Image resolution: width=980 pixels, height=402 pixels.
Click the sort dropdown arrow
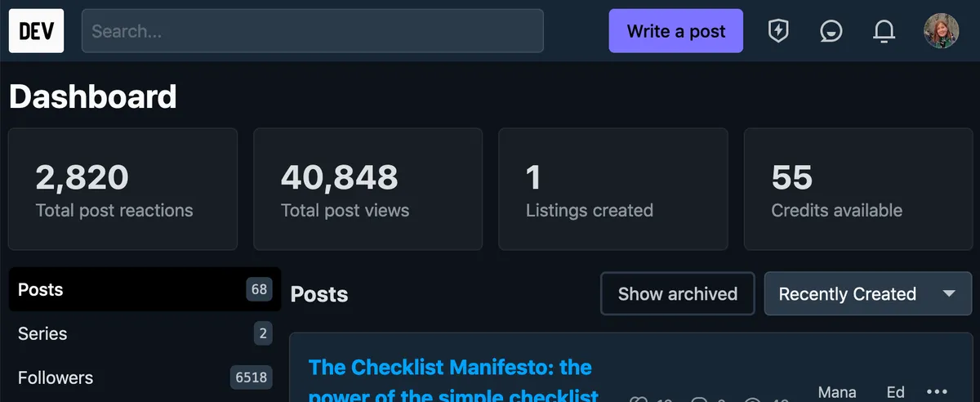(949, 293)
